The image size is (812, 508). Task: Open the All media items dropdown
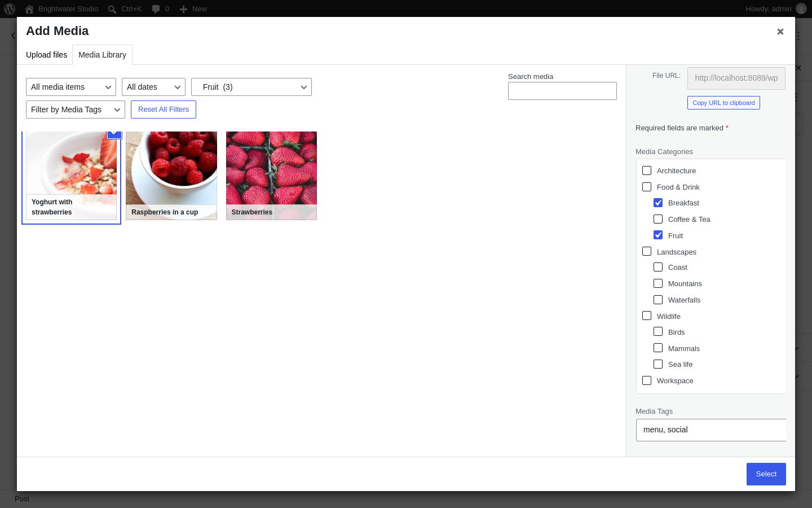click(x=71, y=87)
